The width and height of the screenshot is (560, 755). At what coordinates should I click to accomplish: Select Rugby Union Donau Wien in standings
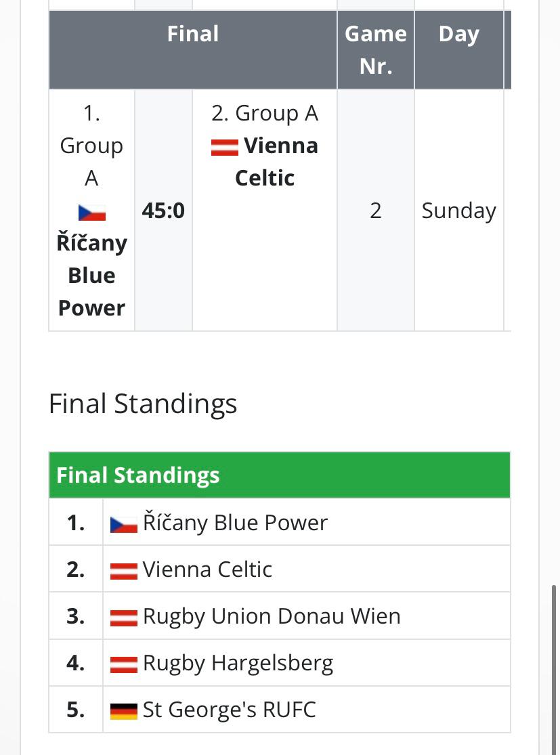(x=272, y=616)
